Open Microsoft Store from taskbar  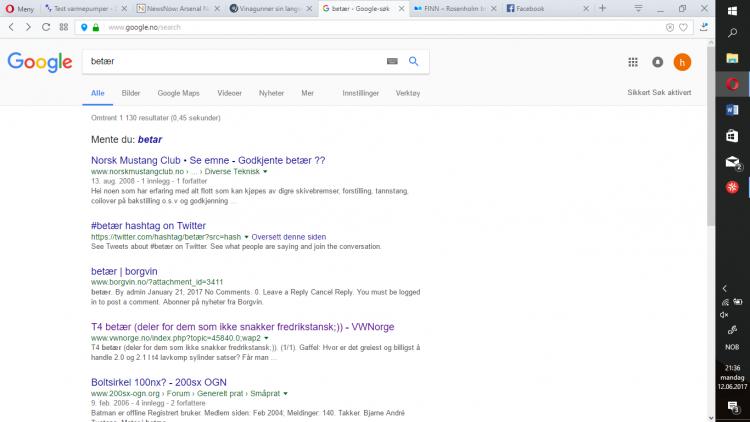(x=732, y=136)
